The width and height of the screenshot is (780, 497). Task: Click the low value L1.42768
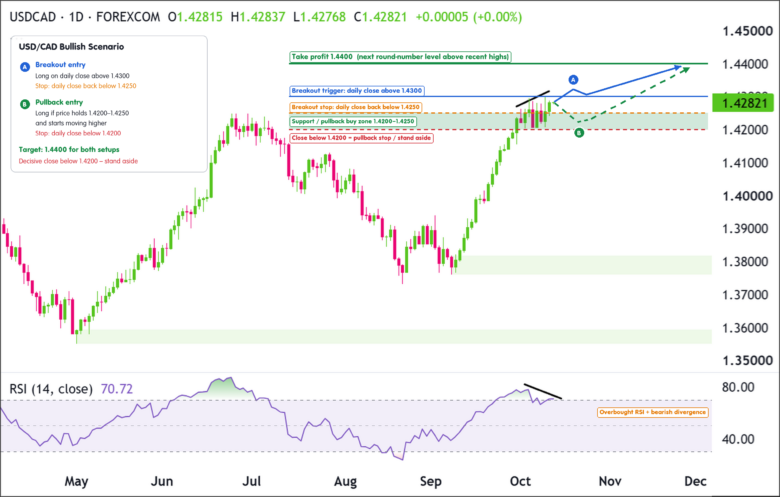click(319, 17)
